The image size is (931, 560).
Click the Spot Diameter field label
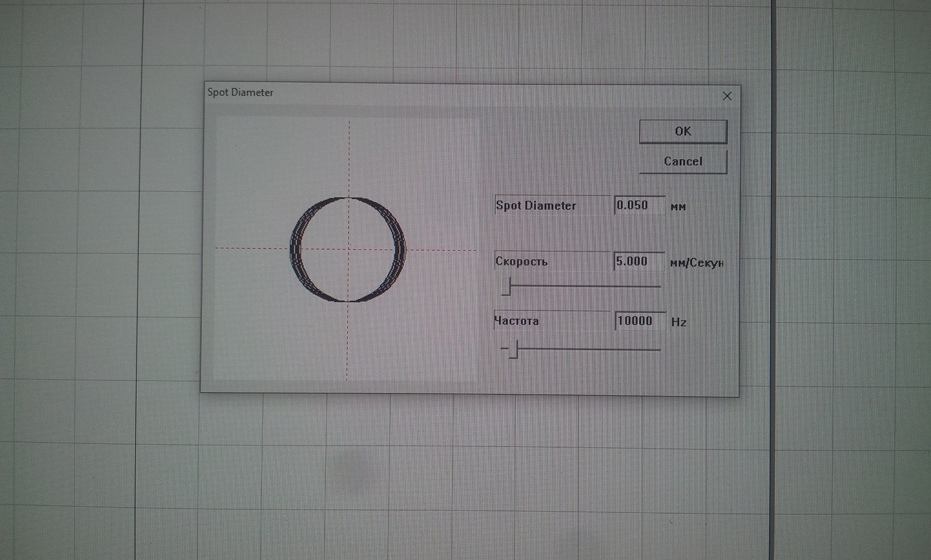coord(536,206)
